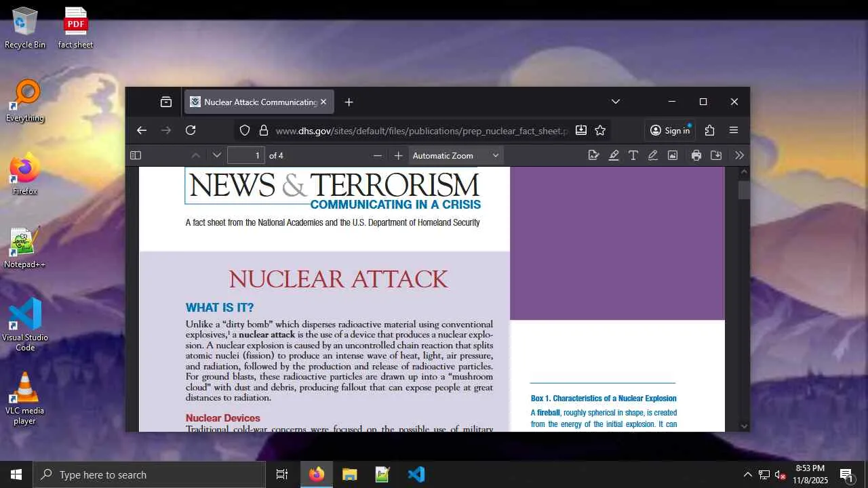Open the list all tabs dropdown
The image size is (868, 488).
tap(616, 102)
